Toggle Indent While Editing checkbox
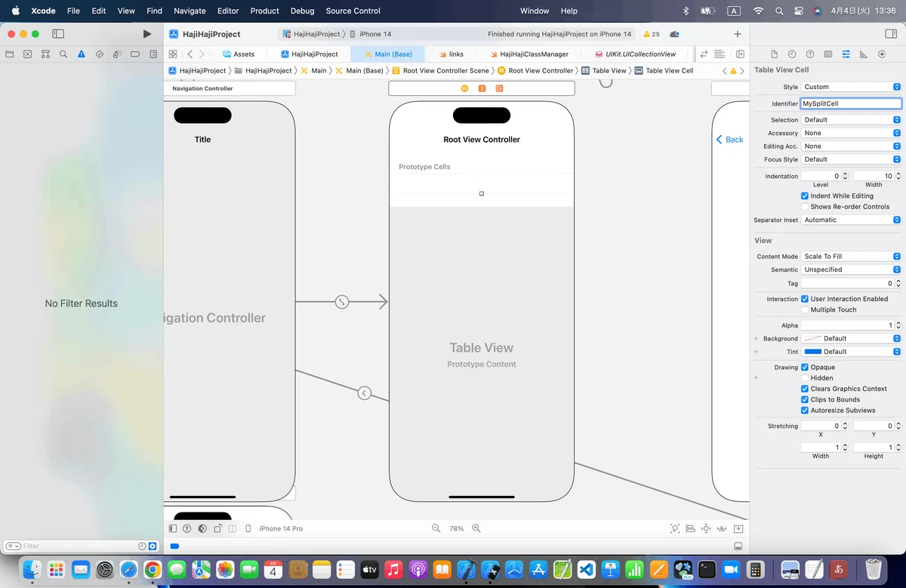This screenshot has height=588, width=906. point(805,195)
